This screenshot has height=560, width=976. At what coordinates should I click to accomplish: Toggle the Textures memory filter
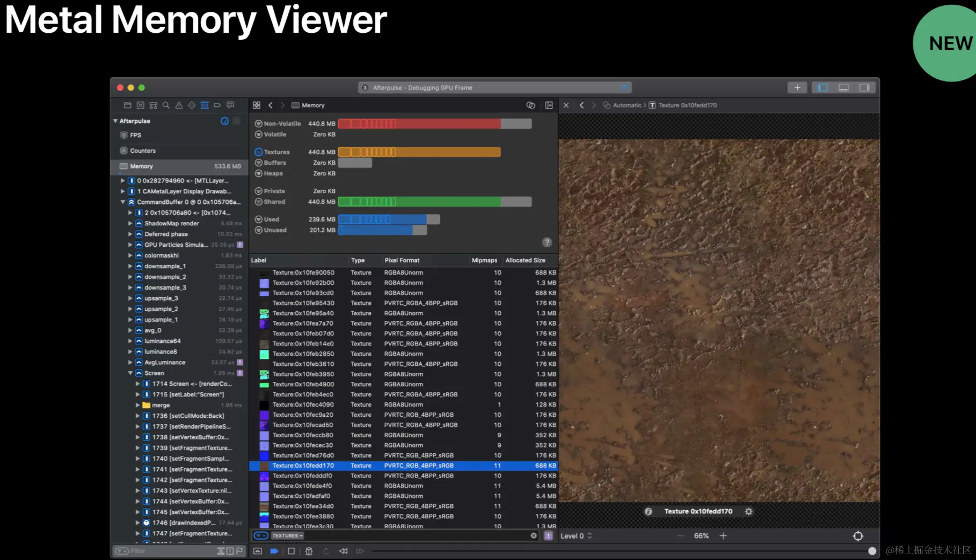tap(258, 152)
